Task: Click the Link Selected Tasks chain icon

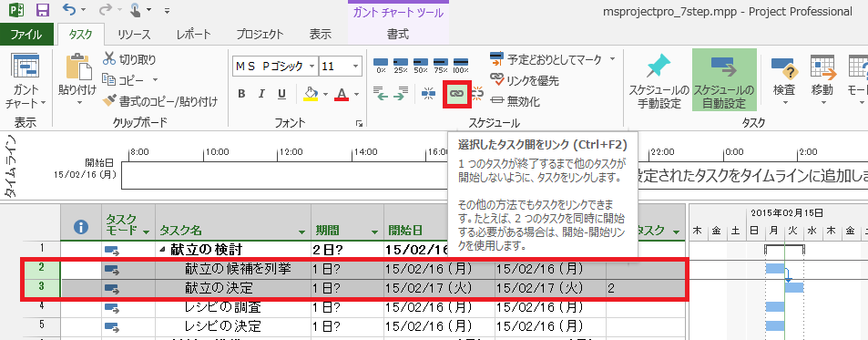Action: (x=456, y=94)
